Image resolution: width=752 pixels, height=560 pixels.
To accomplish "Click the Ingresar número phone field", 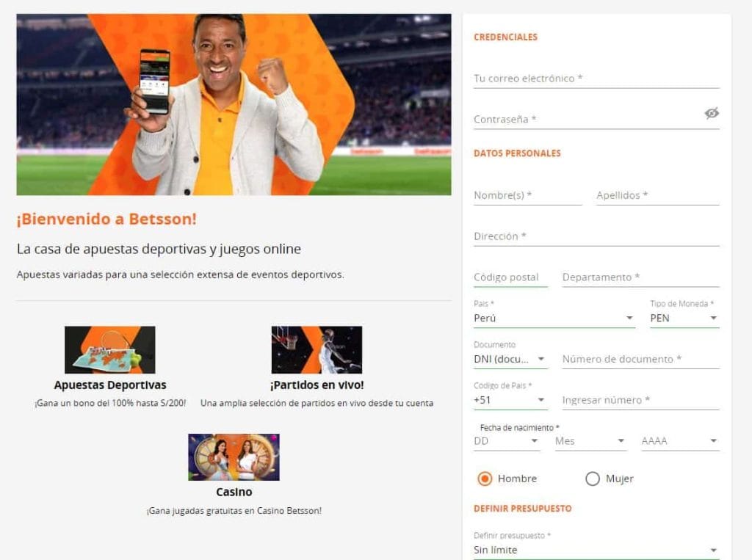I will (640, 400).
